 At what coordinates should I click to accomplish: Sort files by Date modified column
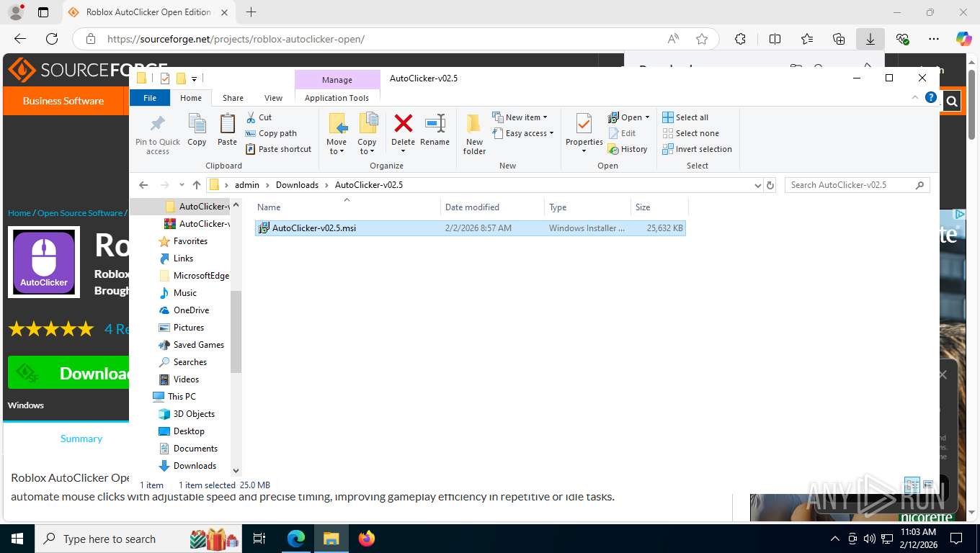click(492, 207)
